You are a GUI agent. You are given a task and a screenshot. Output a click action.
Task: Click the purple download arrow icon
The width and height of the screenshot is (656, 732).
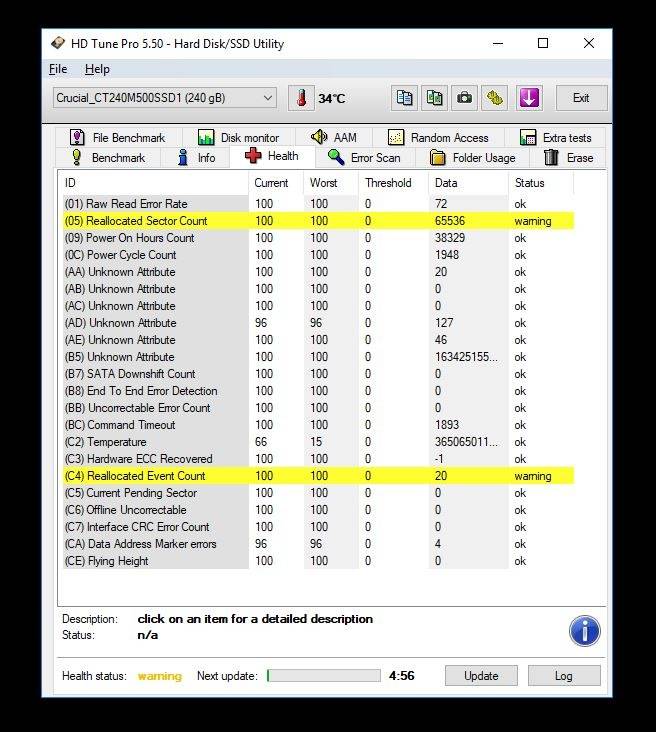click(529, 98)
